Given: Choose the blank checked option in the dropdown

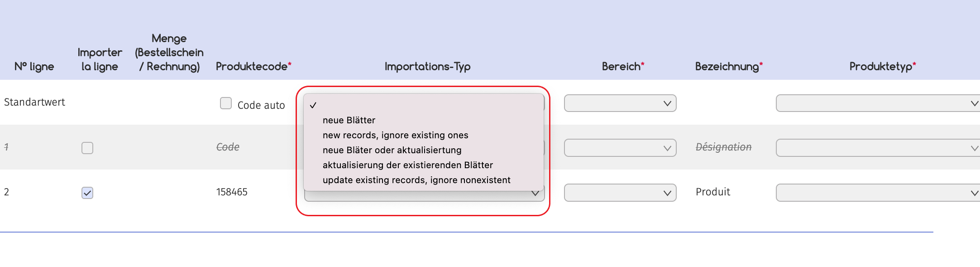Looking at the screenshot, I should [x=423, y=105].
